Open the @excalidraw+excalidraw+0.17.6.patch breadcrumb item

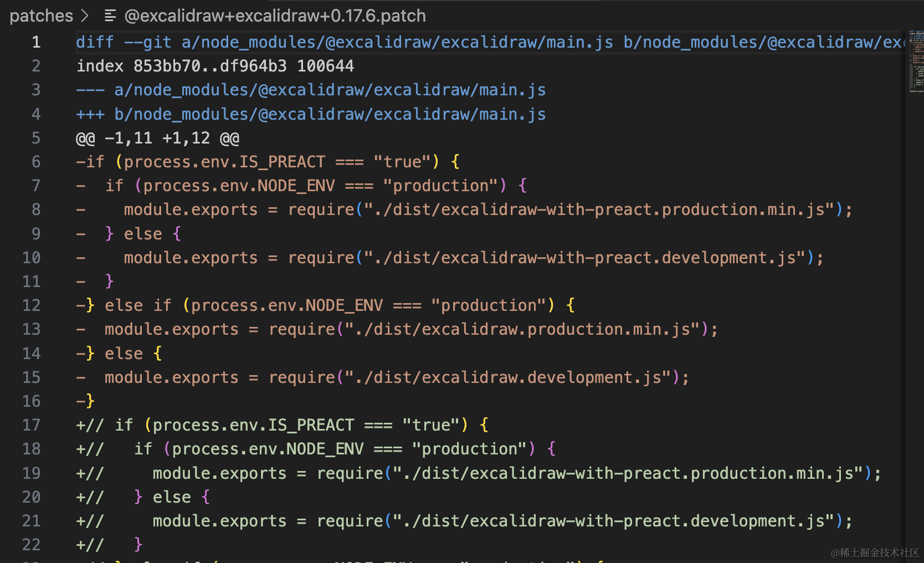point(275,16)
